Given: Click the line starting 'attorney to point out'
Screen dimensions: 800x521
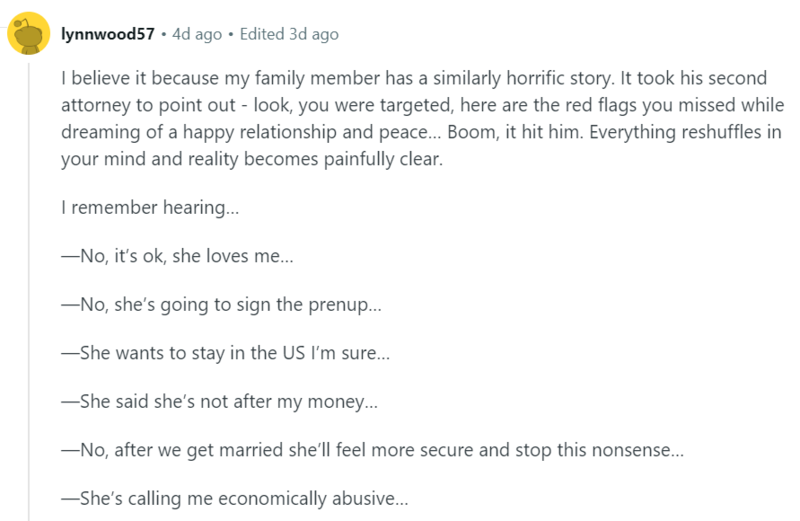Looking at the screenshot, I should click(x=422, y=105).
